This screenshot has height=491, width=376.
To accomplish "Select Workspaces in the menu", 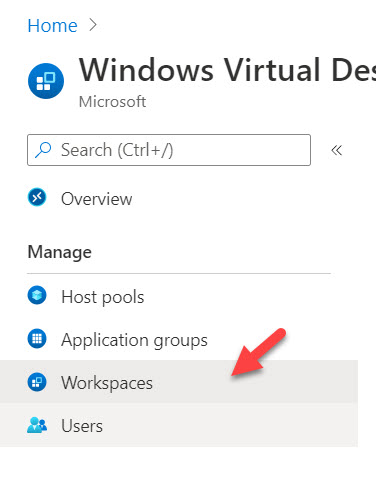I will click(179, 382).
